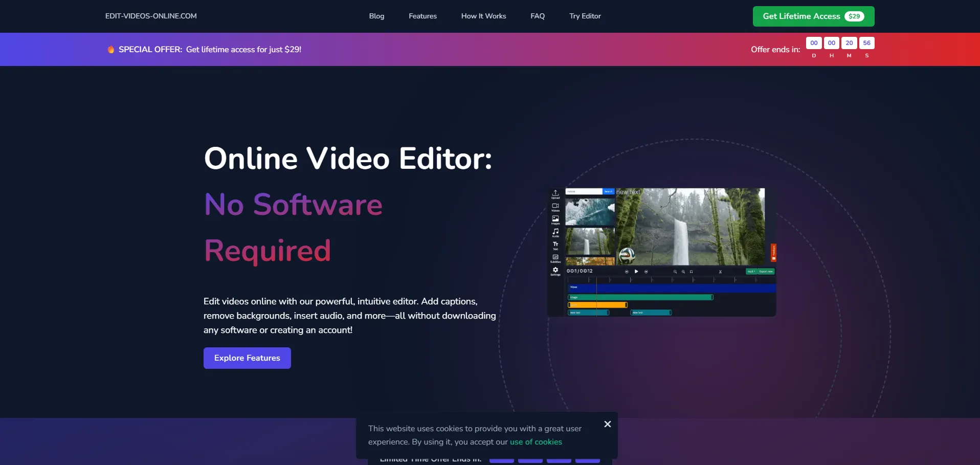Dismiss the cookie notice with X
The width and height of the screenshot is (980, 465).
pos(607,424)
